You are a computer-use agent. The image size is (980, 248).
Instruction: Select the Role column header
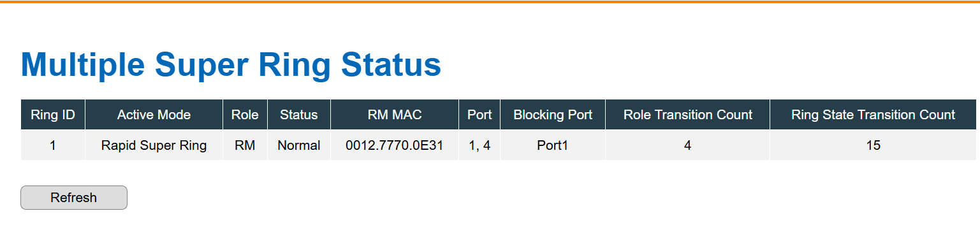point(245,115)
